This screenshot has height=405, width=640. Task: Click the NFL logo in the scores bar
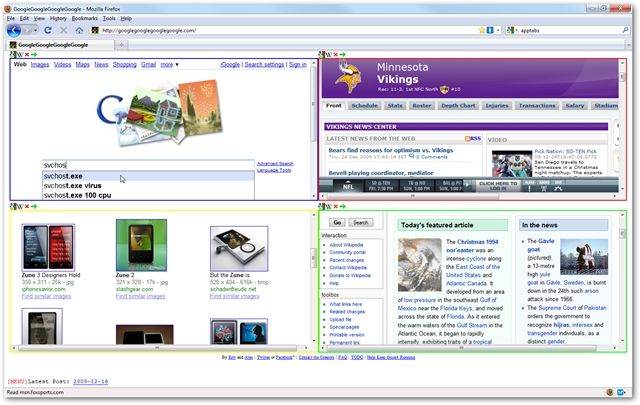pos(348,185)
